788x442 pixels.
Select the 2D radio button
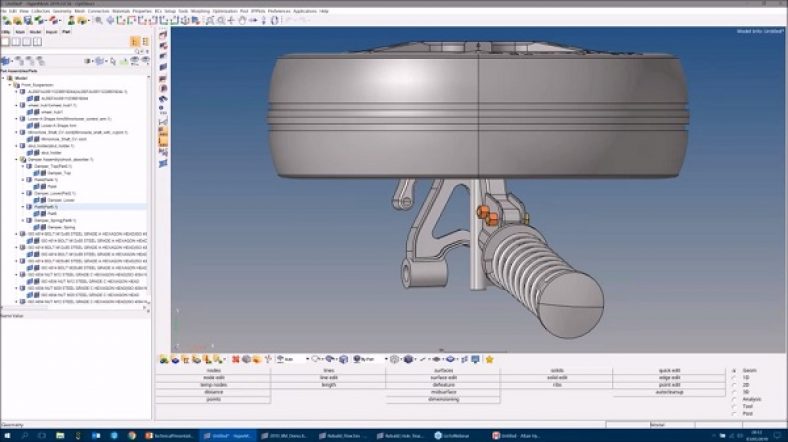pyautogui.click(x=734, y=385)
